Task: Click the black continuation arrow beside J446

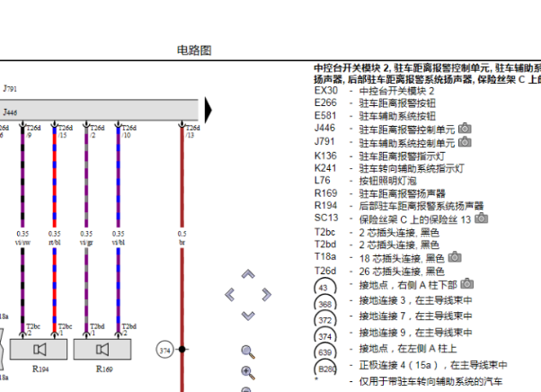Action: click(208, 111)
